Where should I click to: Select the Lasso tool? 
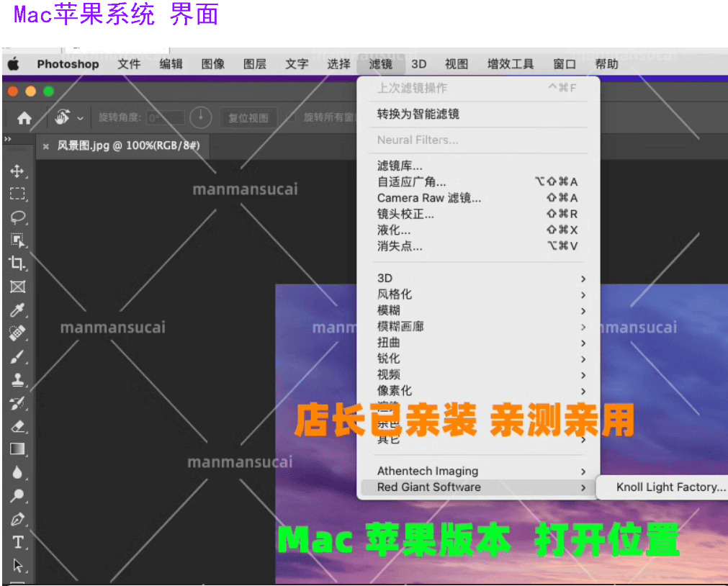pyautogui.click(x=17, y=217)
